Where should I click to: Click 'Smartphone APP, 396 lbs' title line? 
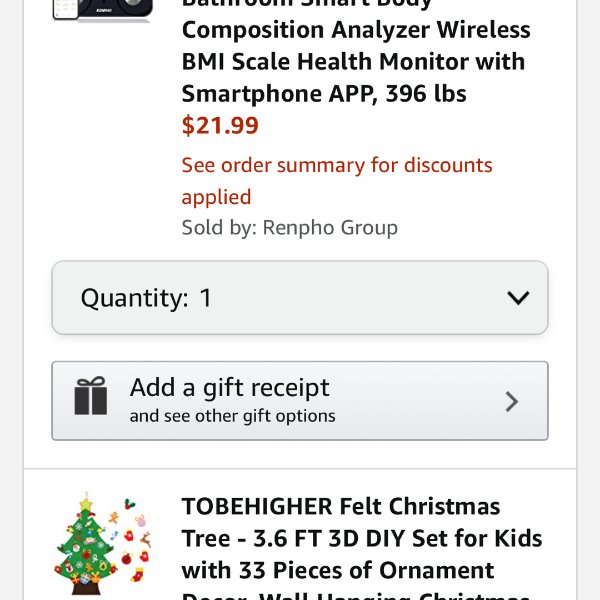324,94
